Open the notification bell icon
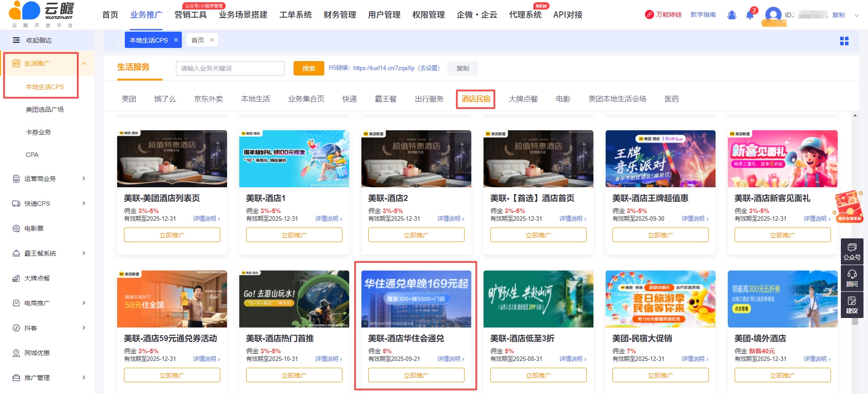 point(749,15)
